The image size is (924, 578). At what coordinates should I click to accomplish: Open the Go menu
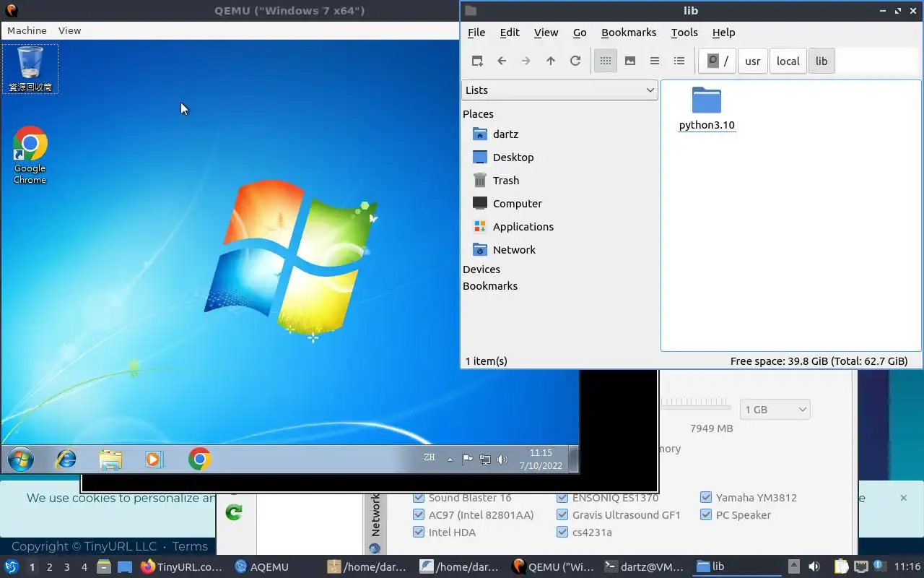(580, 33)
